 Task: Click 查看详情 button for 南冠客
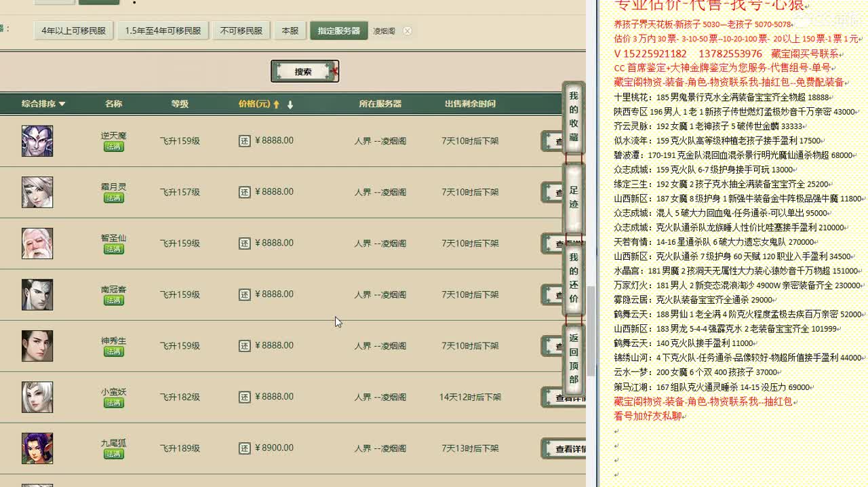pos(553,295)
